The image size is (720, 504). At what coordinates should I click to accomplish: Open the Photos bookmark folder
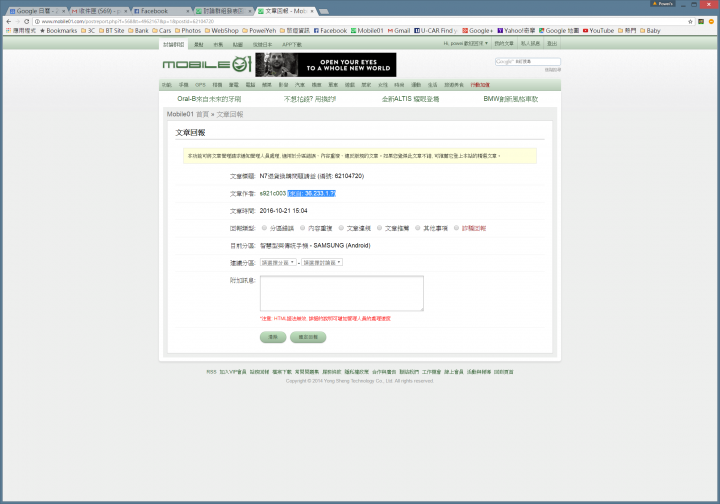coord(188,31)
